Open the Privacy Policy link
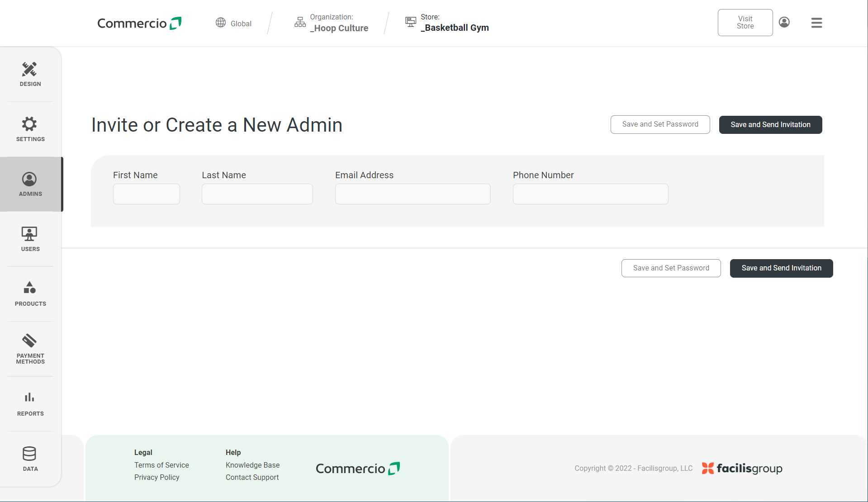Viewport: 868px width, 502px height. click(x=157, y=477)
